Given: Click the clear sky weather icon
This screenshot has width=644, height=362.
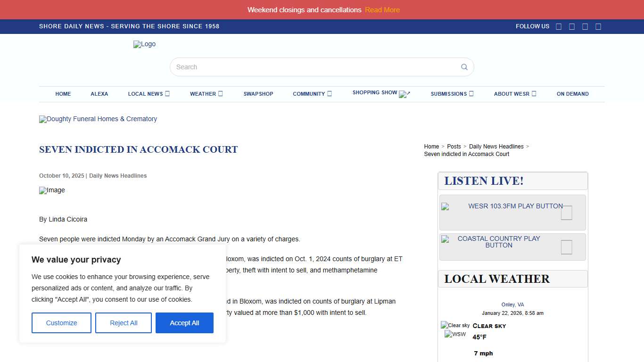Looking at the screenshot, I should 454,325.
